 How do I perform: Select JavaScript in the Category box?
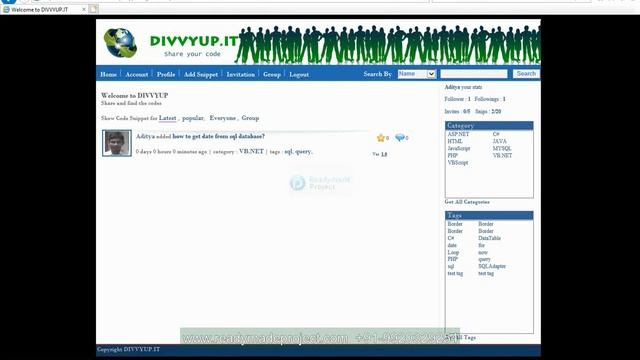point(459,149)
